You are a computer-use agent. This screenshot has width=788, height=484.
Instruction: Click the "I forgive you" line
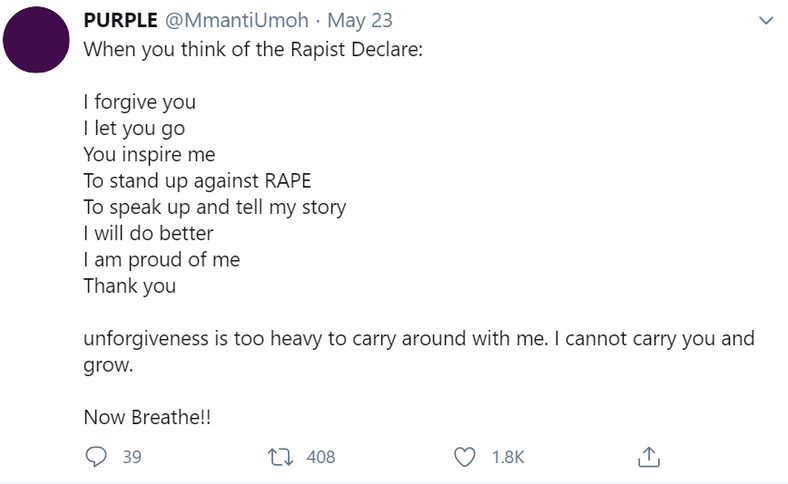click(x=139, y=102)
